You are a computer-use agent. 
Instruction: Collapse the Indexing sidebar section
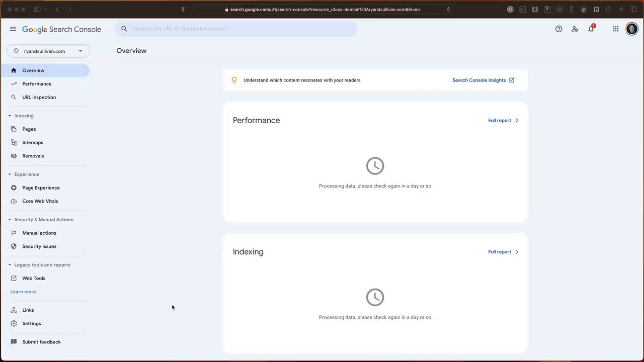pyautogui.click(x=10, y=116)
